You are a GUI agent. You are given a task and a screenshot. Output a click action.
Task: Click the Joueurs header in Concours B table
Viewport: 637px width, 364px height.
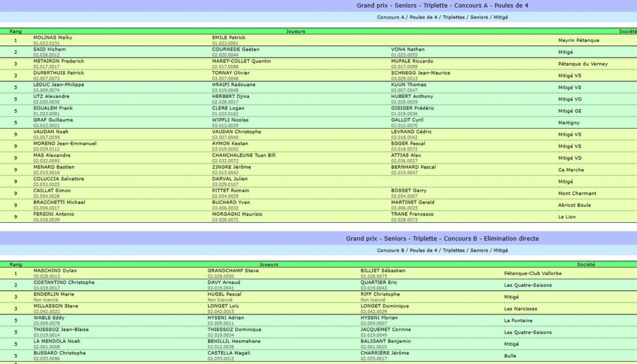pyautogui.click(x=268, y=264)
